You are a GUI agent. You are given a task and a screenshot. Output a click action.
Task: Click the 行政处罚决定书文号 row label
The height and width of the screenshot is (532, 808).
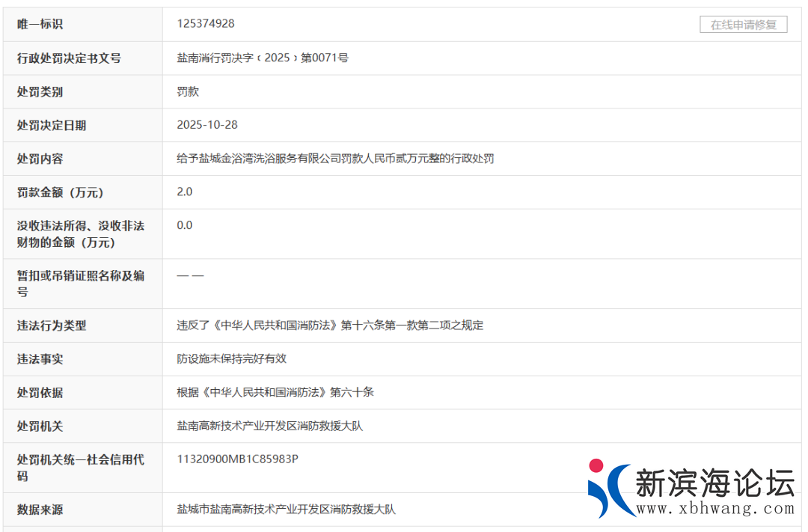click(x=69, y=58)
